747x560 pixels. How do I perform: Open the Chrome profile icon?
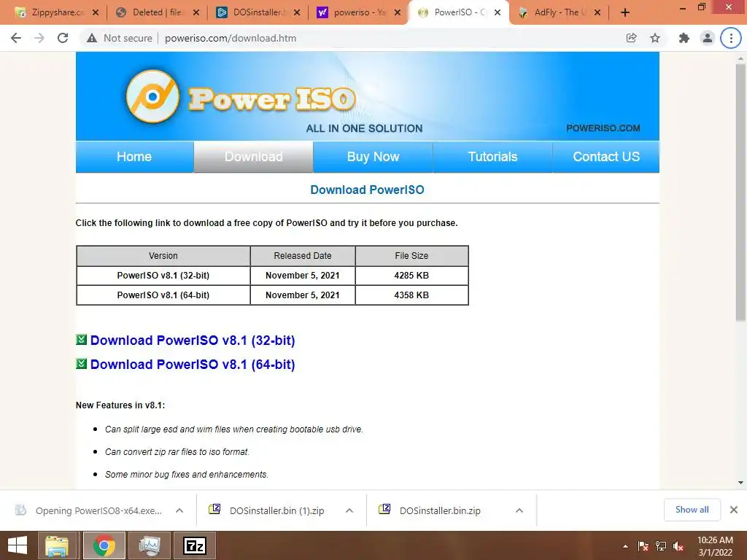pos(708,38)
